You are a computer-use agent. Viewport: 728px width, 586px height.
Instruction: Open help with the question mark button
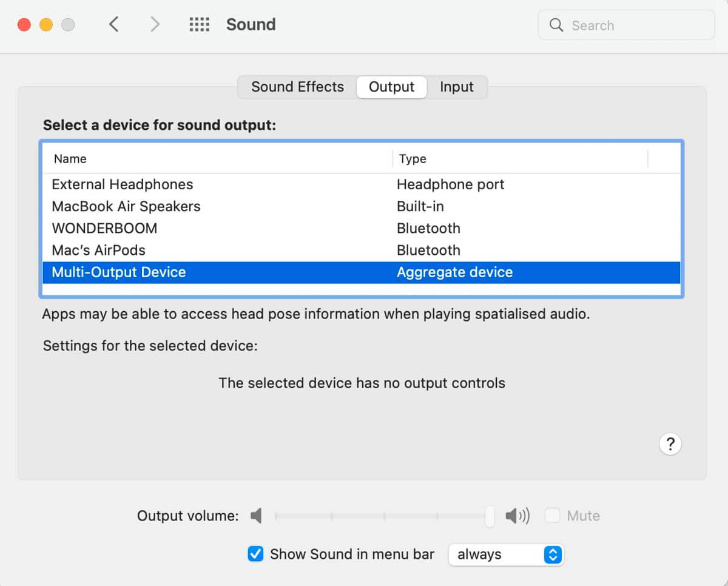(x=670, y=444)
